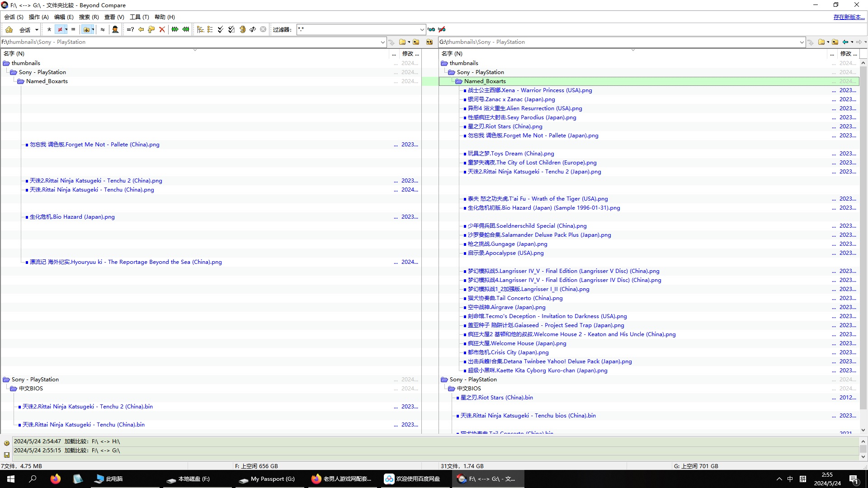Click the swap sides icon
Screen dimensions: 868x488
[253, 29]
